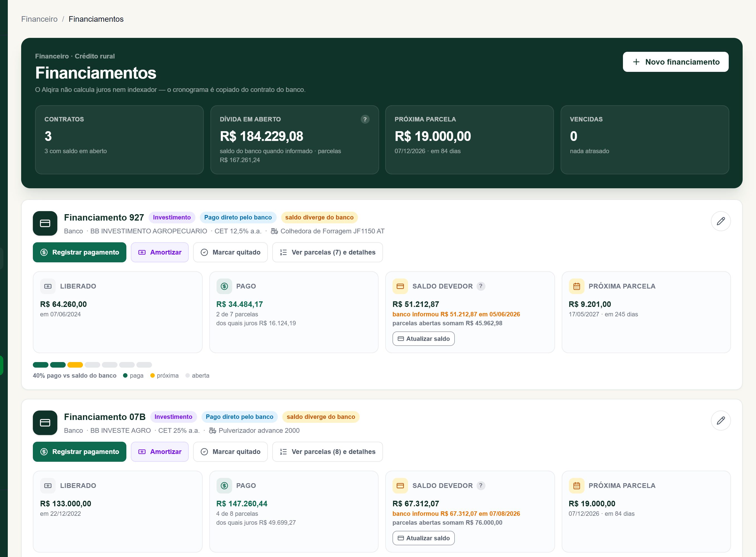Image resolution: width=756 pixels, height=557 pixels.
Task: Click the Financiamentos breadcrumb
Action: pyautogui.click(x=96, y=19)
